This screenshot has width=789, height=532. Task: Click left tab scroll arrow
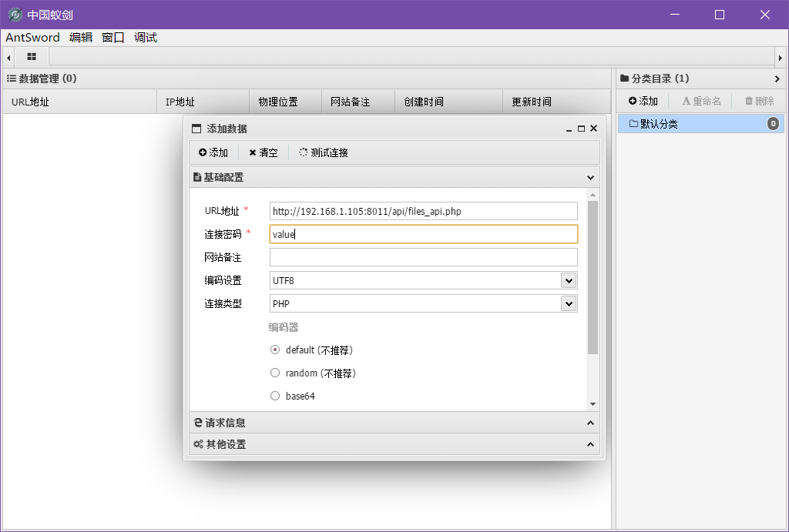click(8, 57)
